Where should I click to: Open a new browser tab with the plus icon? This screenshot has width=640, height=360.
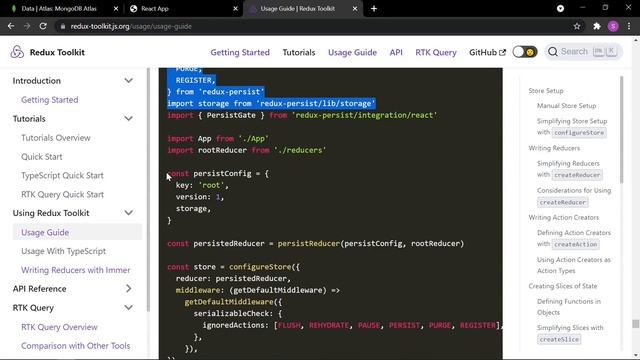374,9
